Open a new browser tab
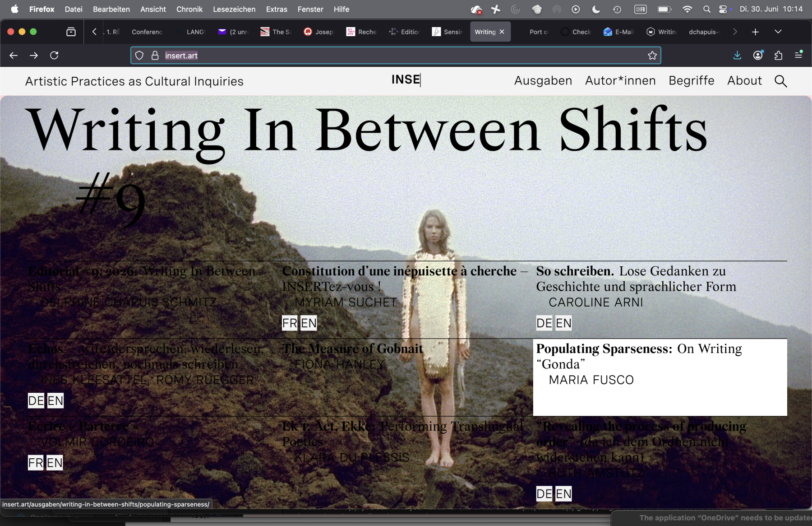The width and height of the screenshot is (812, 526). pos(755,32)
